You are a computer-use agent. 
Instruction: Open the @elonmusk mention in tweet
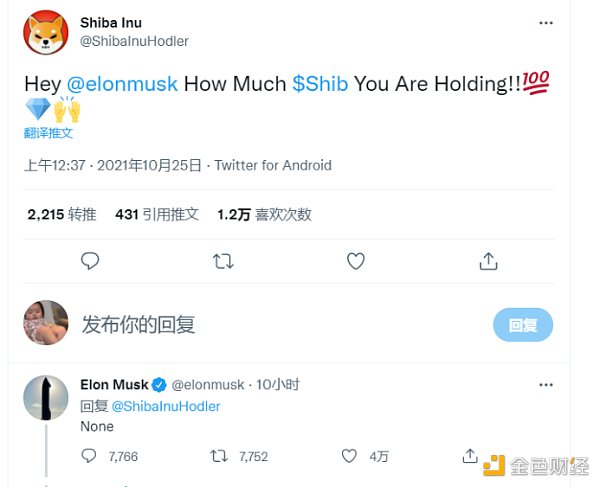click(x=122, y=83)
